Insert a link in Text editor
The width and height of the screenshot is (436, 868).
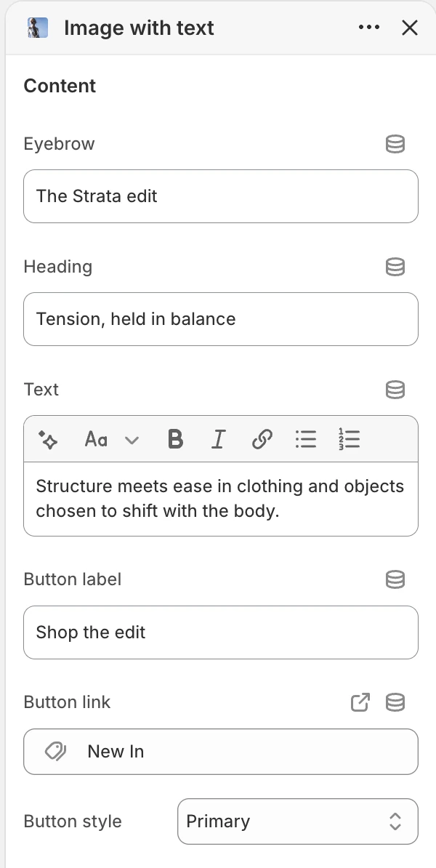point(262,440)
